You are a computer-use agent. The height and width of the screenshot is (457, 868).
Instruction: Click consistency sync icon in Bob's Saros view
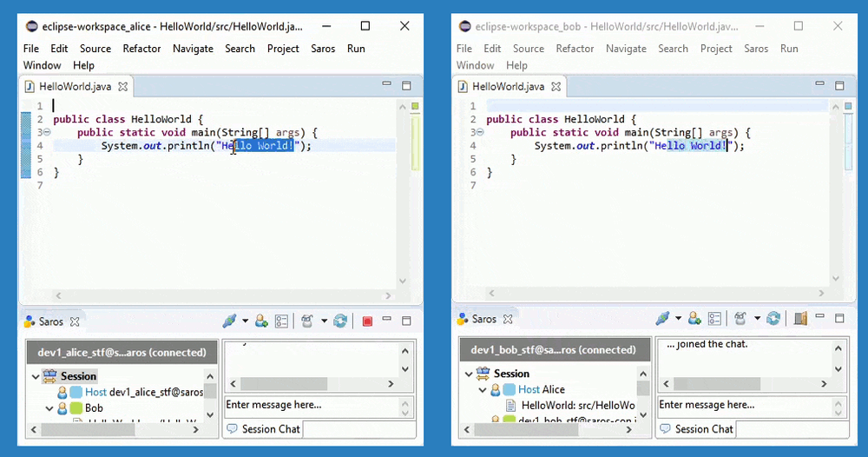pos(773,319)
